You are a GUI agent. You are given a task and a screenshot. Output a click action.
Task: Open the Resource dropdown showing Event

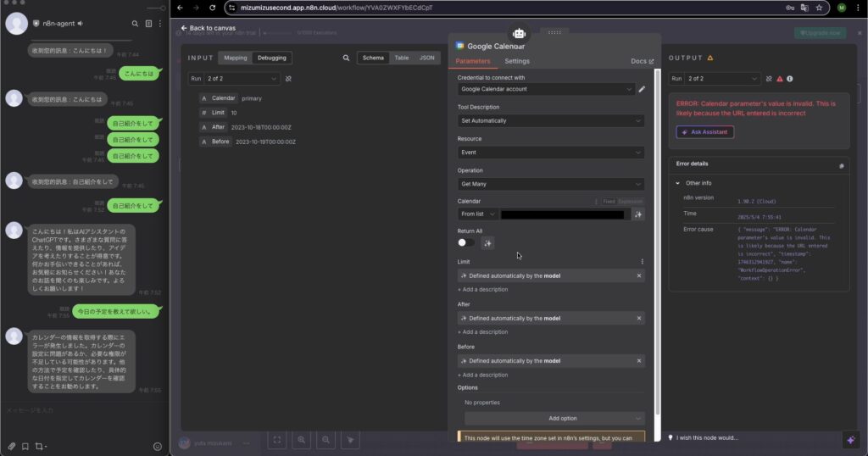pyautogui.click(x=551, y=153)
